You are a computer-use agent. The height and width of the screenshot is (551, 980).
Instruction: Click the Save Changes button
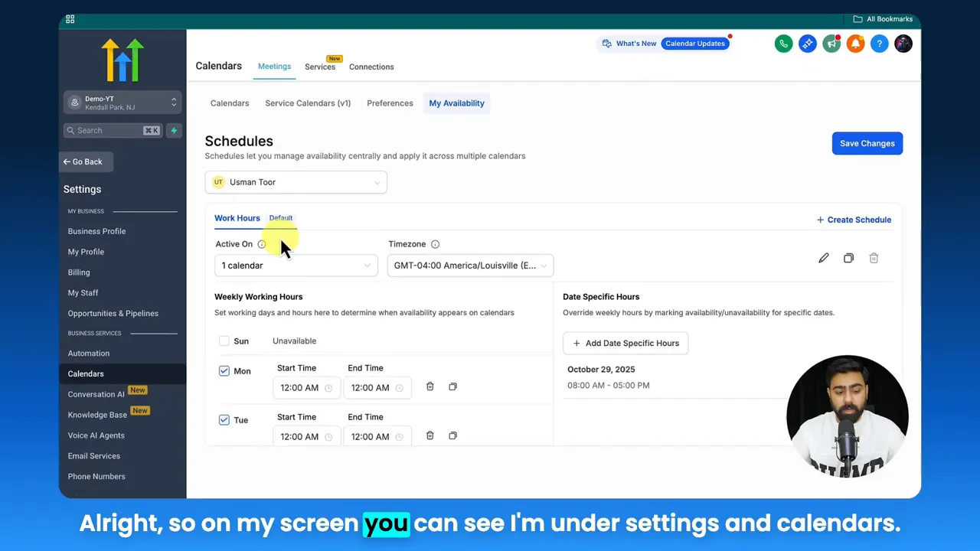tap(867, 143)
